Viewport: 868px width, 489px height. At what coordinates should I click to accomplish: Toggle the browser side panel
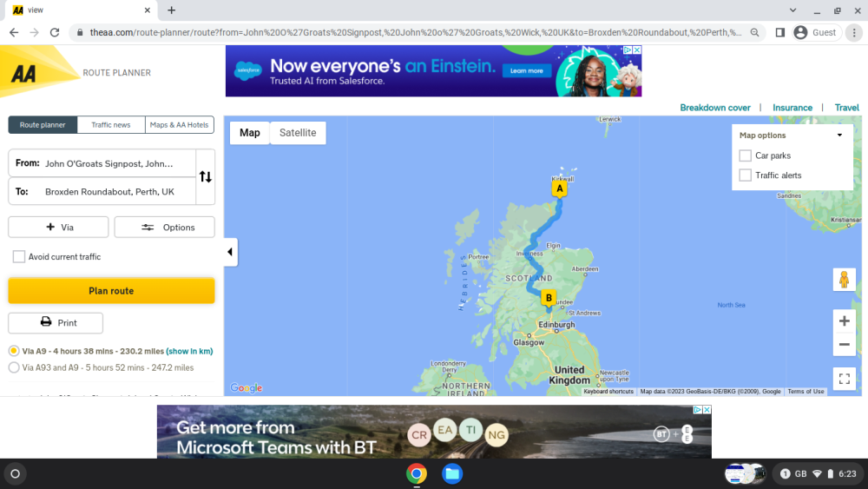(779, 33)
